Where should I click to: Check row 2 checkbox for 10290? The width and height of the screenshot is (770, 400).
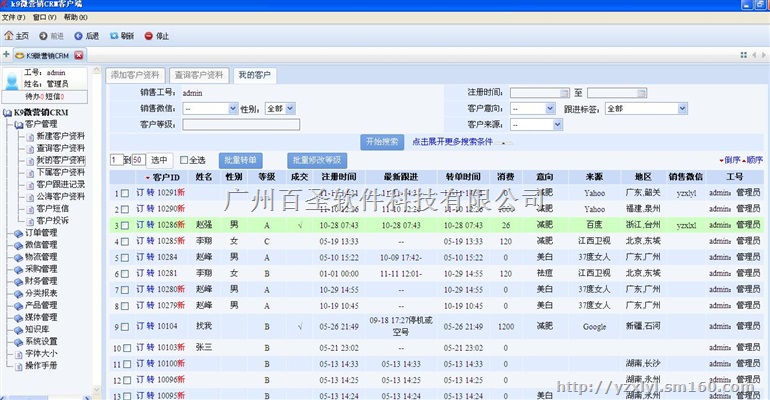point(125,210)
